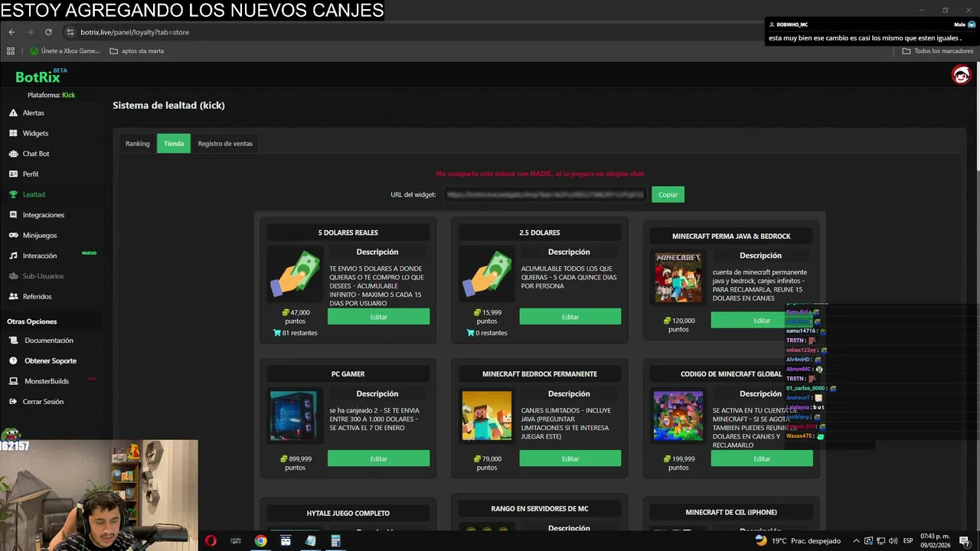Image resolution: width=980 pixels, height=551 pixels.
Task: Edit MINECRAFT PERMA JAVA & BEDROCK item
Action: coord(761,321)
